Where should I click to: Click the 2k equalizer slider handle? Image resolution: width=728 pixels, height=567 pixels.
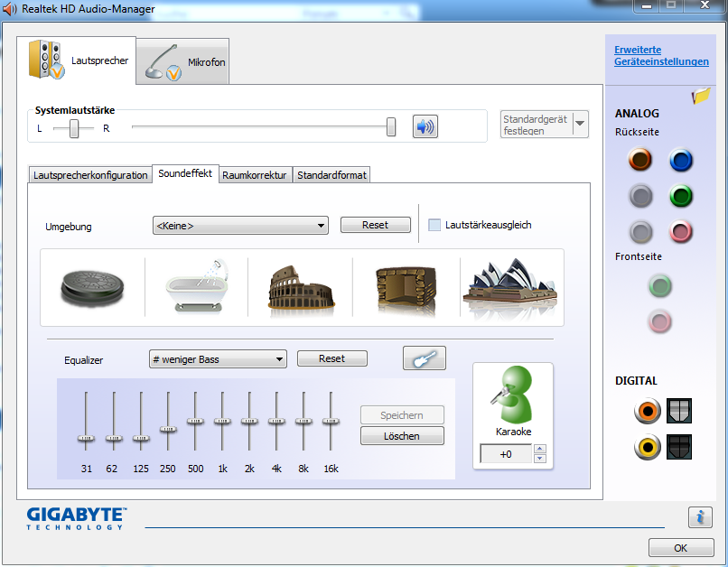pos(249,422)
